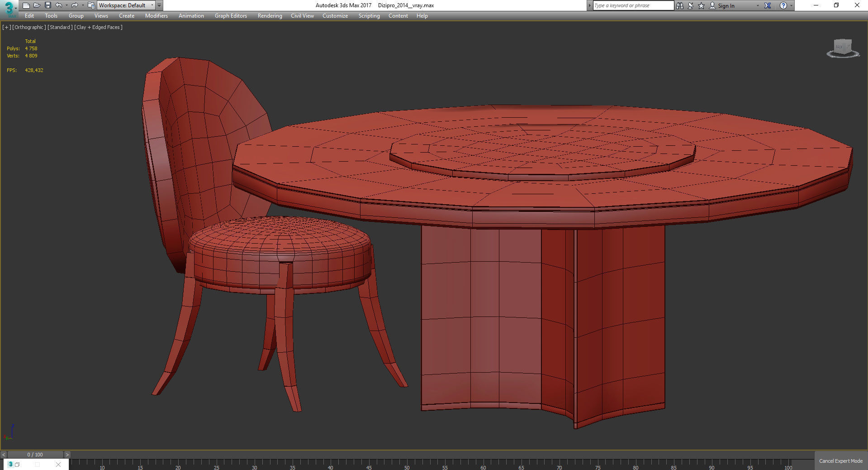Open the viewport [+] general menu
Screen dimensions: 868x470
tap(6, 27)
